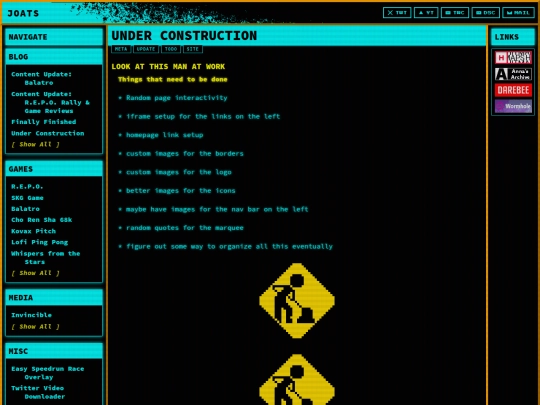540x405 pixels.
Task: Expand Media list with Show All
Action: point(35,326)
